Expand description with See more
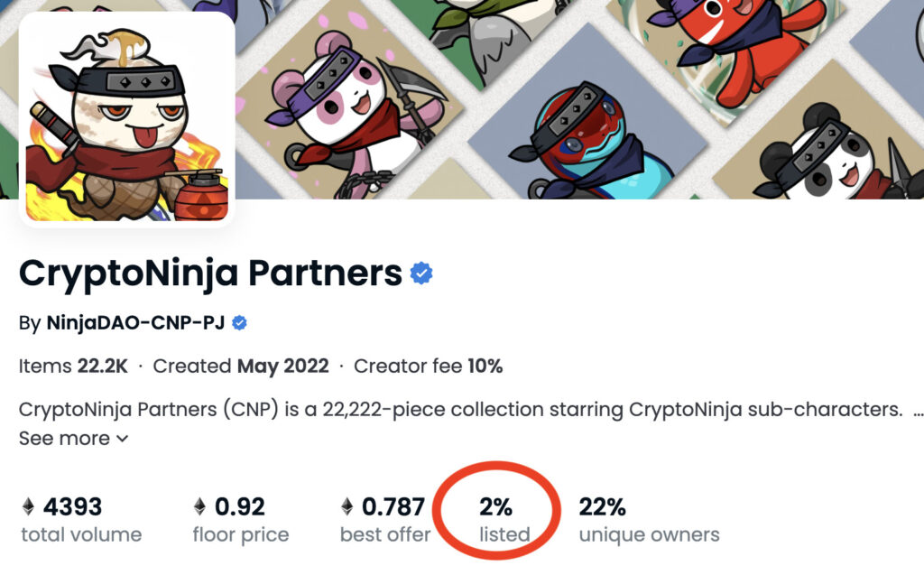924x575 pixels. pos(63,439)
